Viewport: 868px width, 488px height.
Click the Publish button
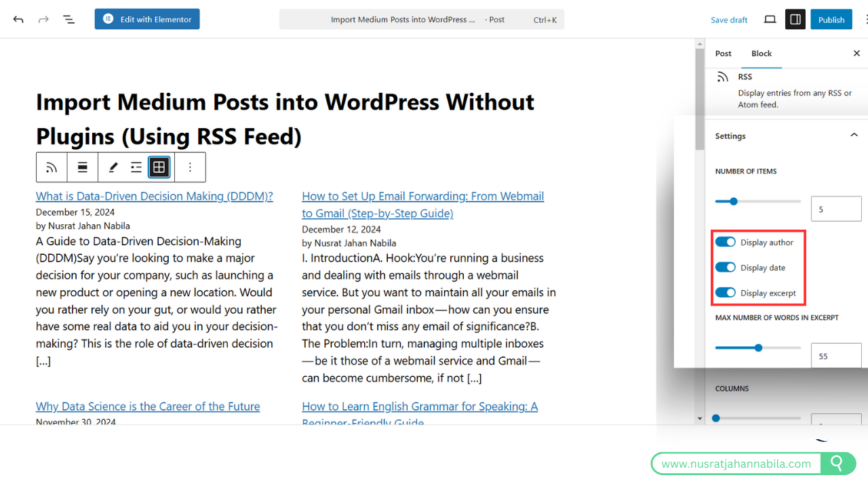click(x=831, y=20)
